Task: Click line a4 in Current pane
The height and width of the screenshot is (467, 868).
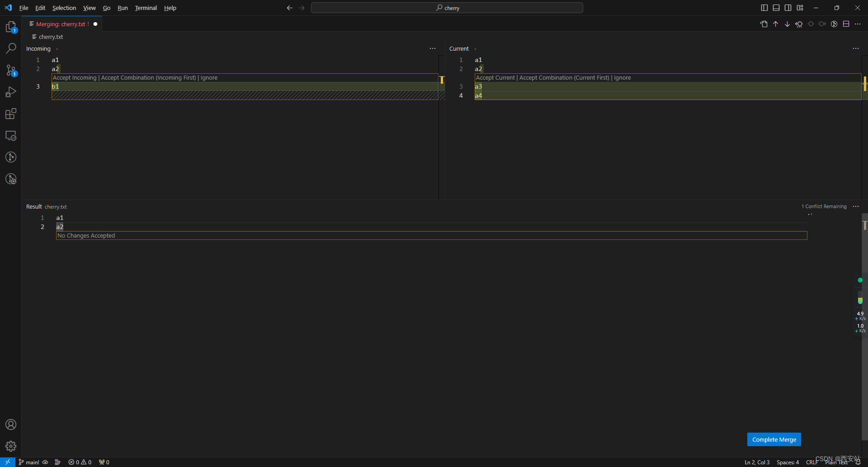Action: (x=668, y=95)
